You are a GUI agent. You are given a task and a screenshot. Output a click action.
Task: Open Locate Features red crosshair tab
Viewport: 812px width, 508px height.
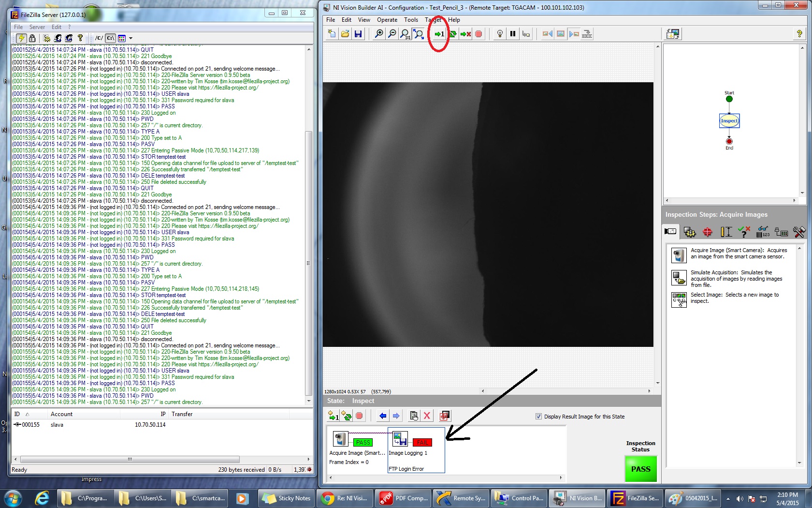click(708, 232)
